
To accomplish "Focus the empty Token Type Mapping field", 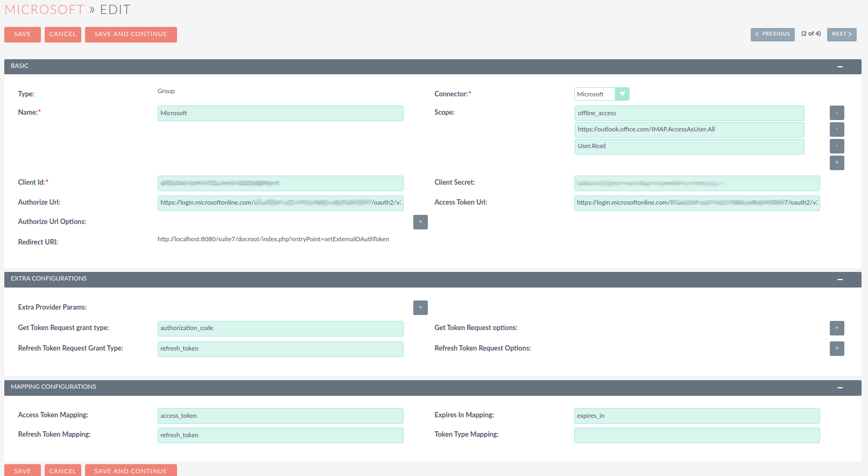I will [697, 435].
